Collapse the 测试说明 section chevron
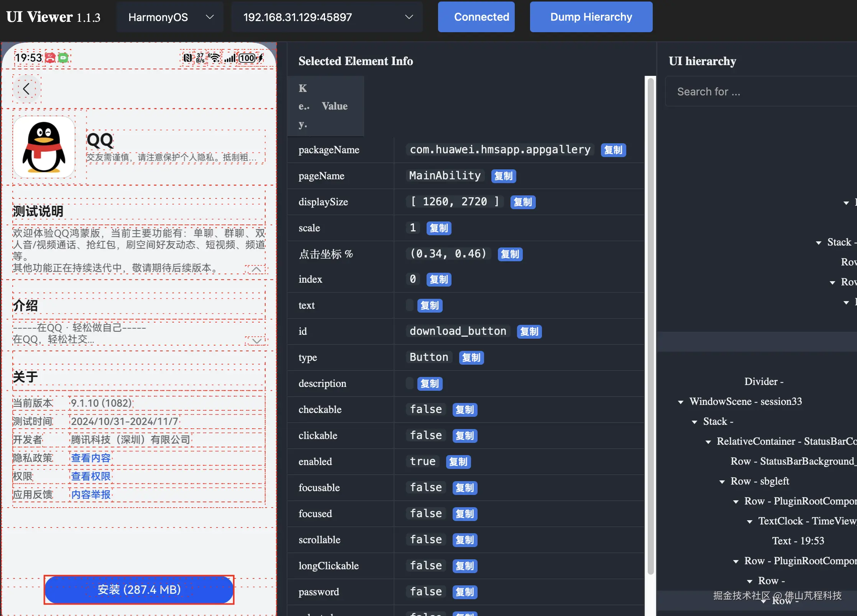Image resolution: width=857 pixels, height=616 pixels. click(x=256, y=269)
